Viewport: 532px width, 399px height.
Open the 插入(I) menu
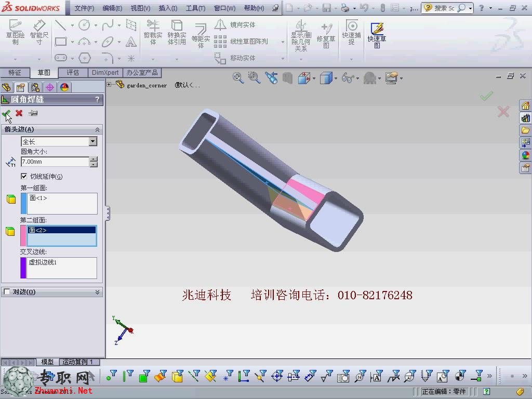pyautogui.click(x=168, y=8)
